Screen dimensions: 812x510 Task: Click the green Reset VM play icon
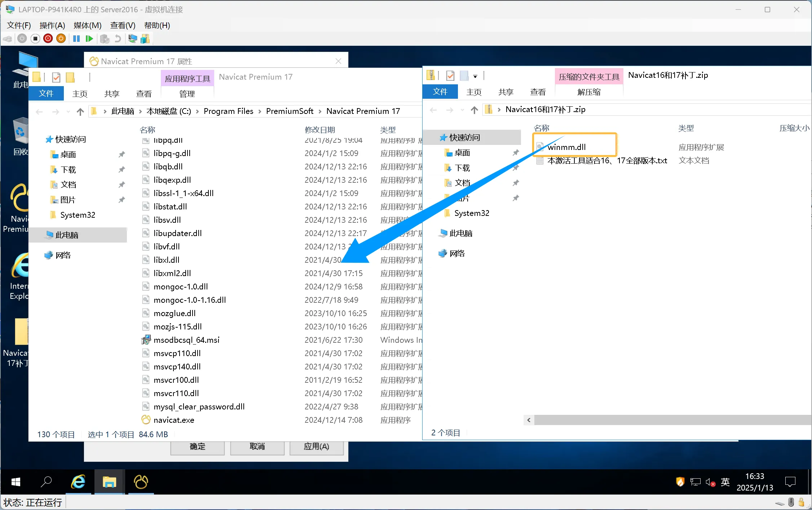89,39
